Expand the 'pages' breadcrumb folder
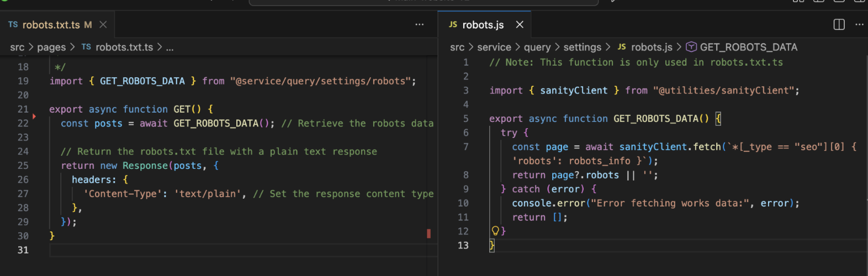The image size is (868, 276). coord(51,47)
